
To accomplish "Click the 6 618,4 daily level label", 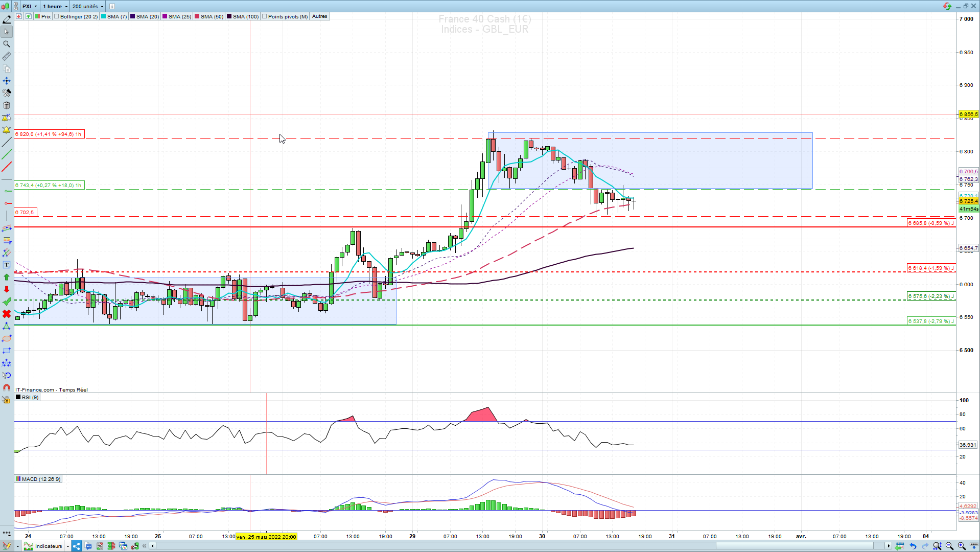I will 931,268.
